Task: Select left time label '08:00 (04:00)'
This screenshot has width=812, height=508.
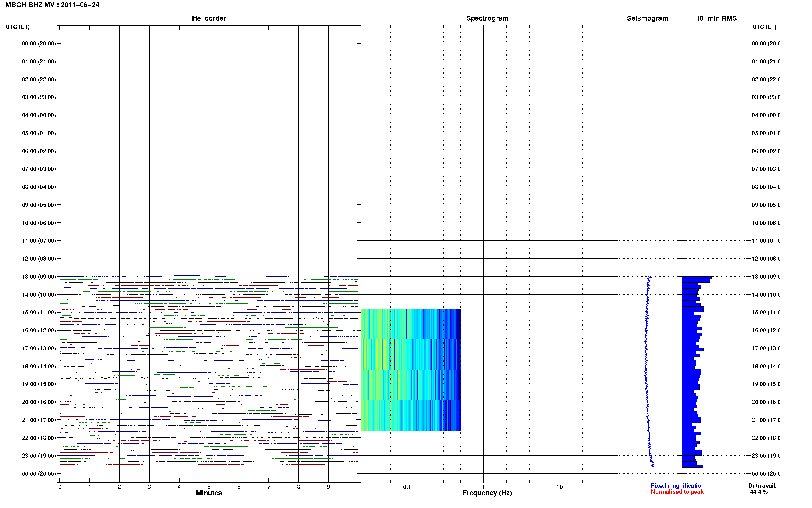Action: click(39, 187)
